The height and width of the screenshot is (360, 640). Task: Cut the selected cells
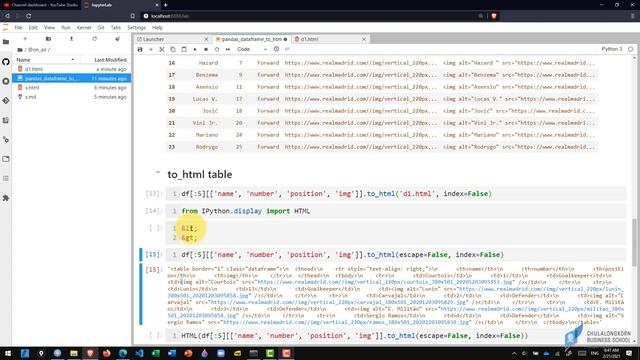click(x=162, y=49)
